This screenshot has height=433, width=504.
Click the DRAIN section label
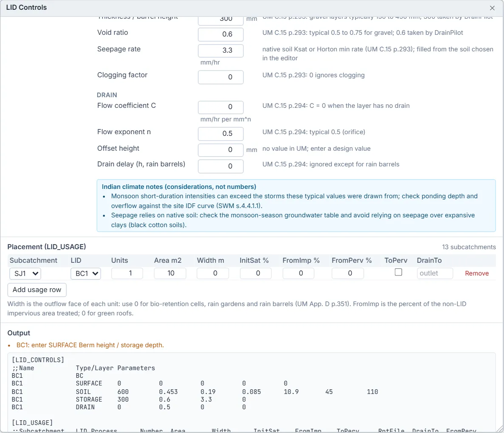[x=107, y=95]
